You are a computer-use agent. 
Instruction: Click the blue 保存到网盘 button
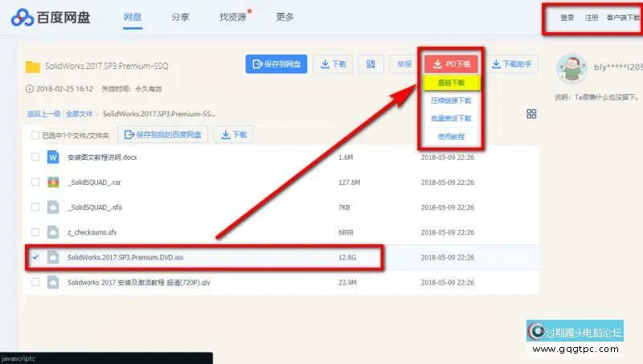[275, 65]
